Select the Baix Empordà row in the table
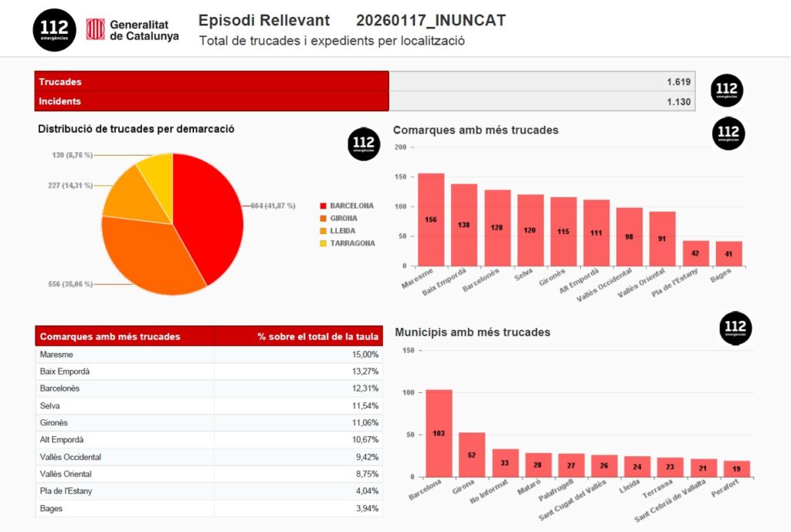The image size is (791, 532). click(209, 371)
